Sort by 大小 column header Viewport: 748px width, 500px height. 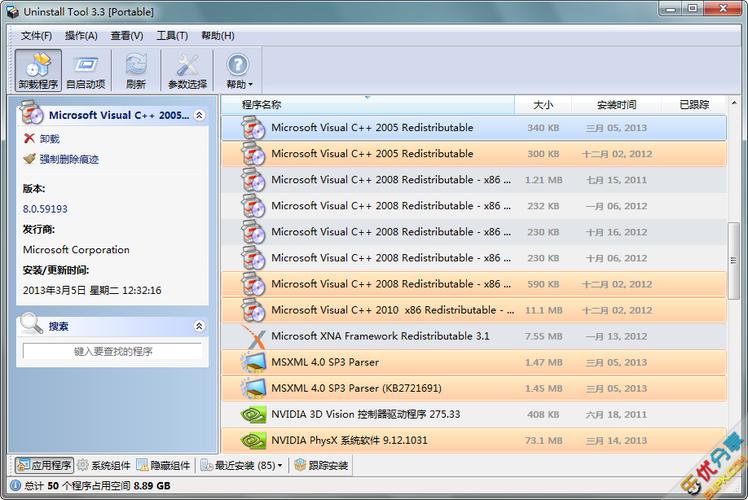(x=543, y=104)
